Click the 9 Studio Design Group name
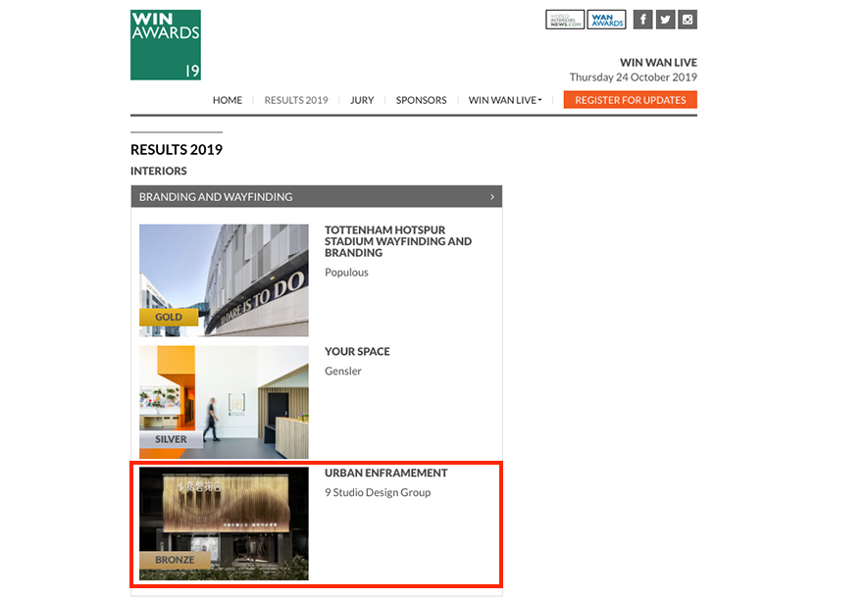Image resolution: width=868 pixels, height=599 pixels. (378, 492)
